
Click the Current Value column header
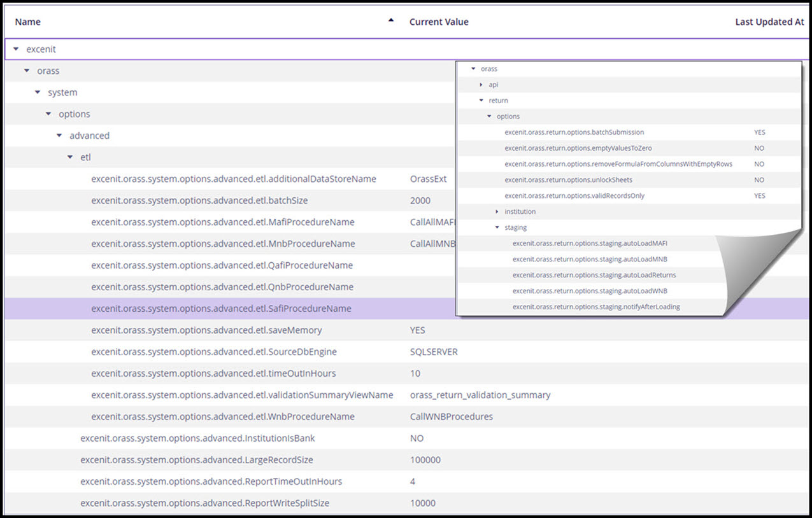tap(439, 22)
